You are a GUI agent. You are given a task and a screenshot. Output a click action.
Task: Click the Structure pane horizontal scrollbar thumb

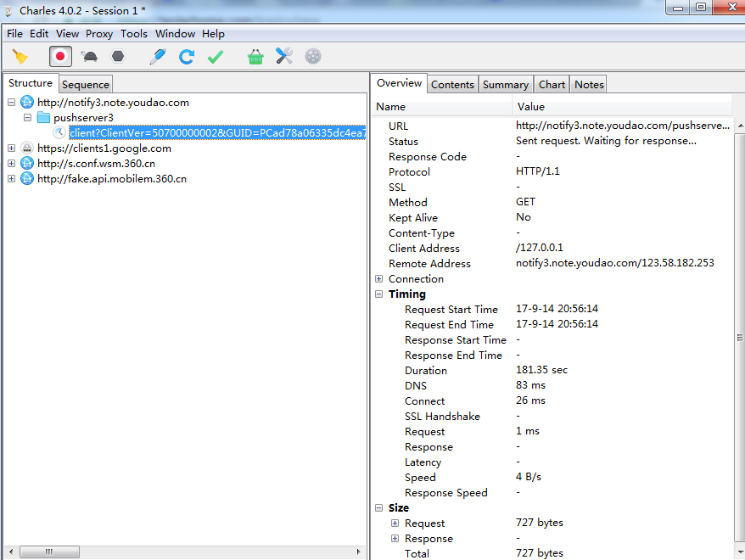[49, 552]
